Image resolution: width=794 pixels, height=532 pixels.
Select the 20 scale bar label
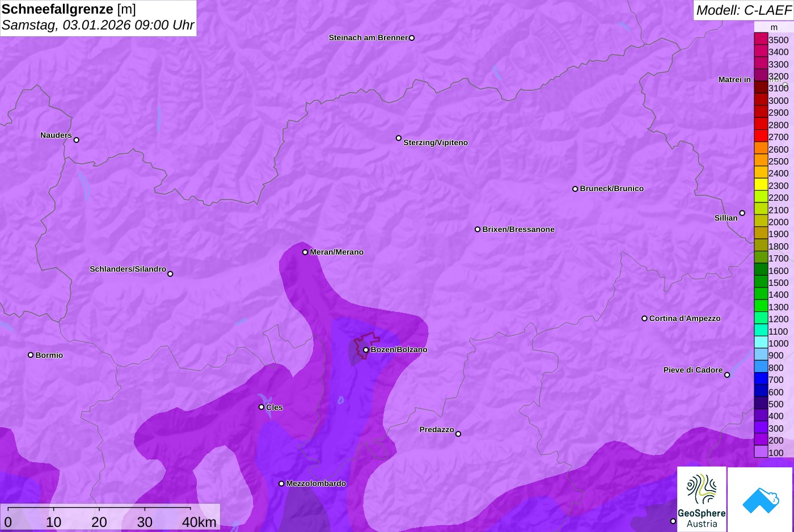tap(99, 522)
